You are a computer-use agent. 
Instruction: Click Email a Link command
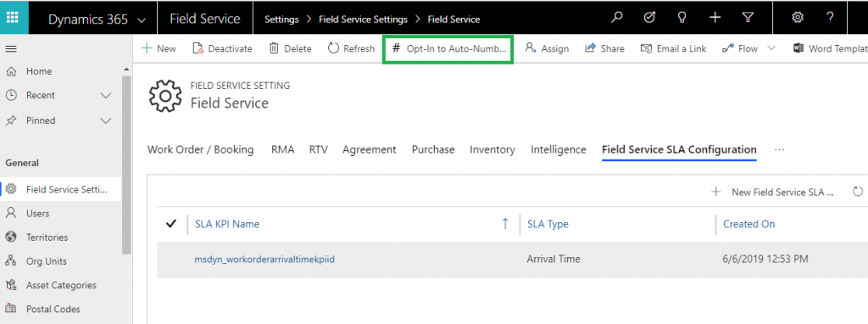[x=674, y=48]
